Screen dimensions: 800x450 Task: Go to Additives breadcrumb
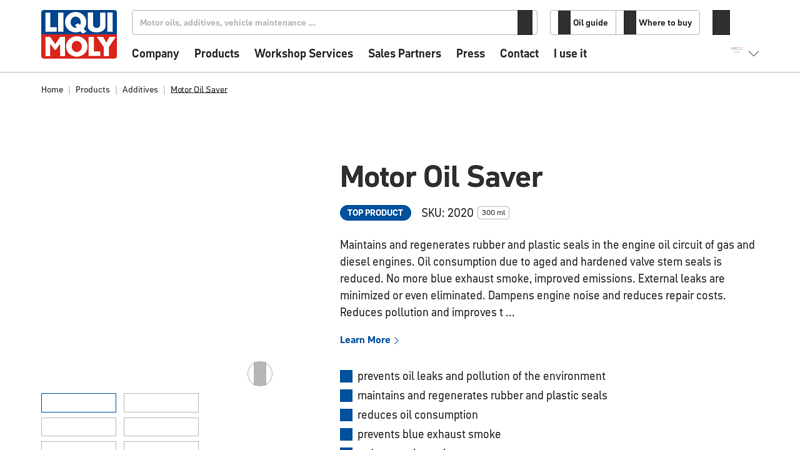[x=140, y=89]
